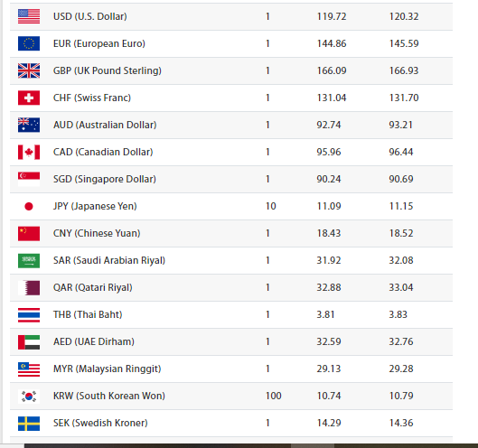Click the Swiss flag icon
This screenshot has width=478, height=448.
29,98
